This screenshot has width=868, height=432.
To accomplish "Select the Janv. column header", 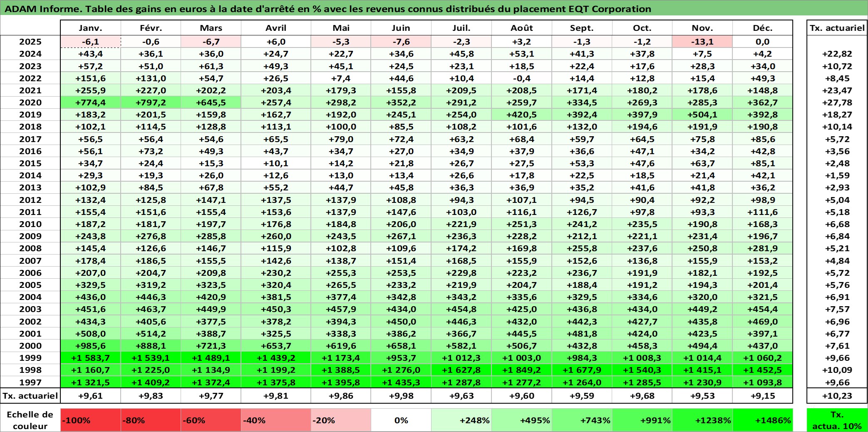I will pos(91,28).
